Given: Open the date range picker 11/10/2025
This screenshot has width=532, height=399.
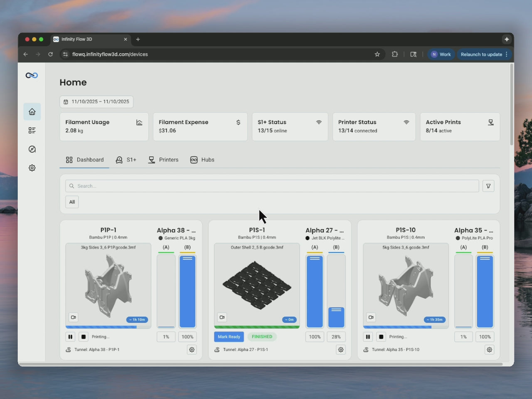Looking at the screenshot, I should tap(96, 101).
